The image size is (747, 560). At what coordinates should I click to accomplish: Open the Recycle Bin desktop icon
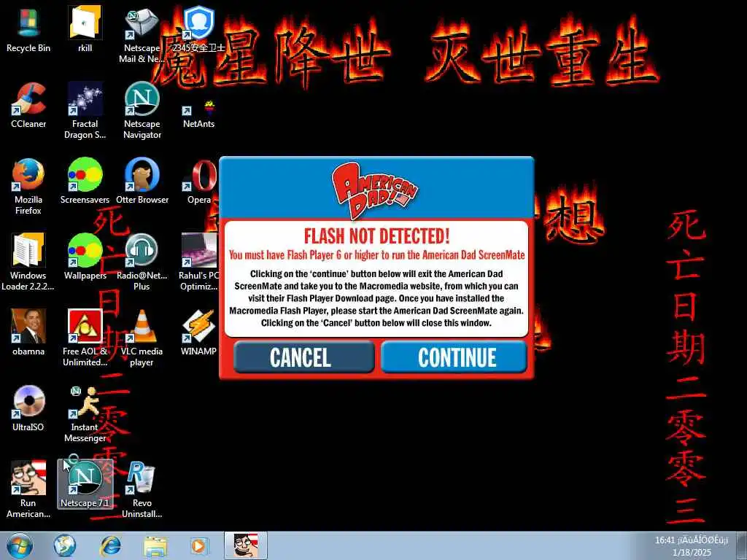(x=28, y=29)
